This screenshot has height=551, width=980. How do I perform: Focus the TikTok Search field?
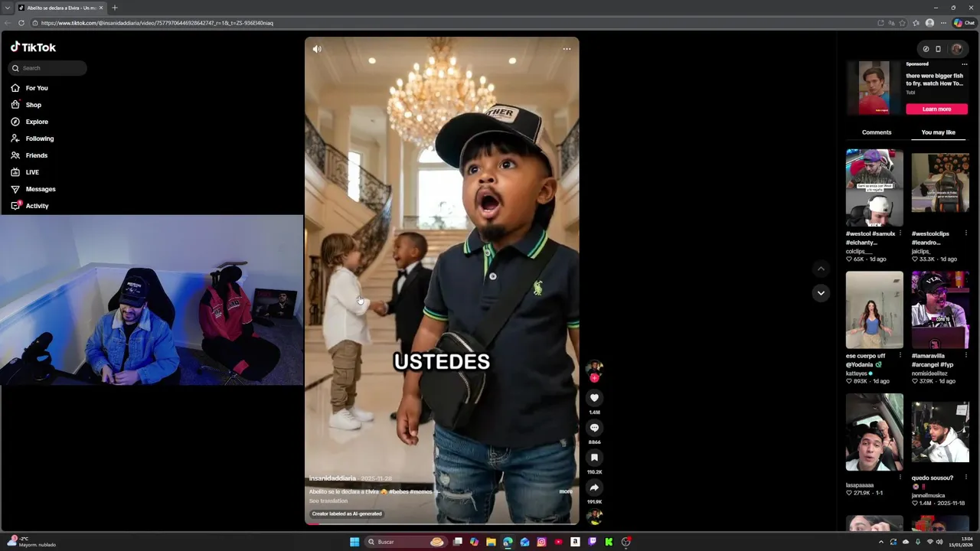pos(47,68)
